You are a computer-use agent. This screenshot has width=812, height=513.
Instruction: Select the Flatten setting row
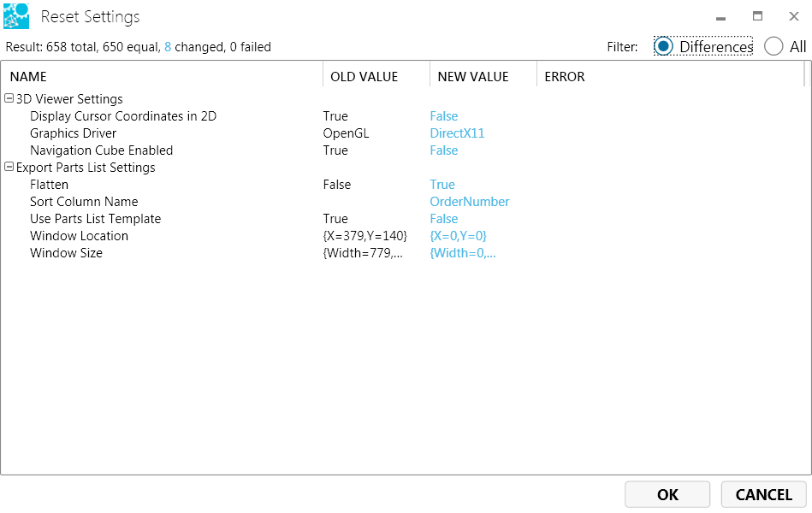(49, 185)
